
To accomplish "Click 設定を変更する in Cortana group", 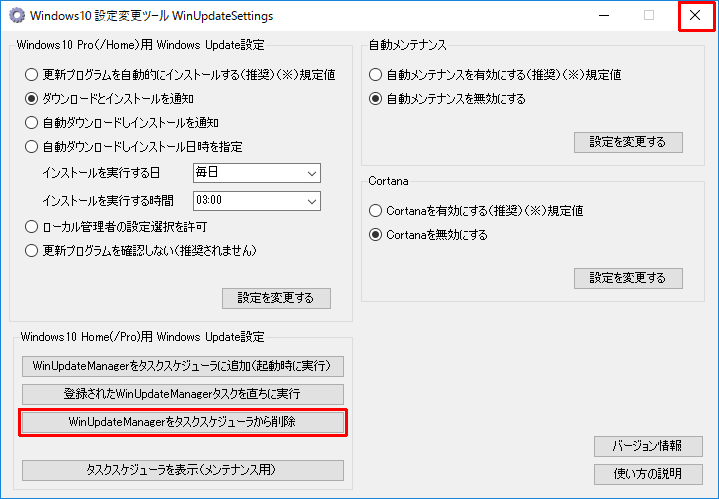I will point(628,278).
